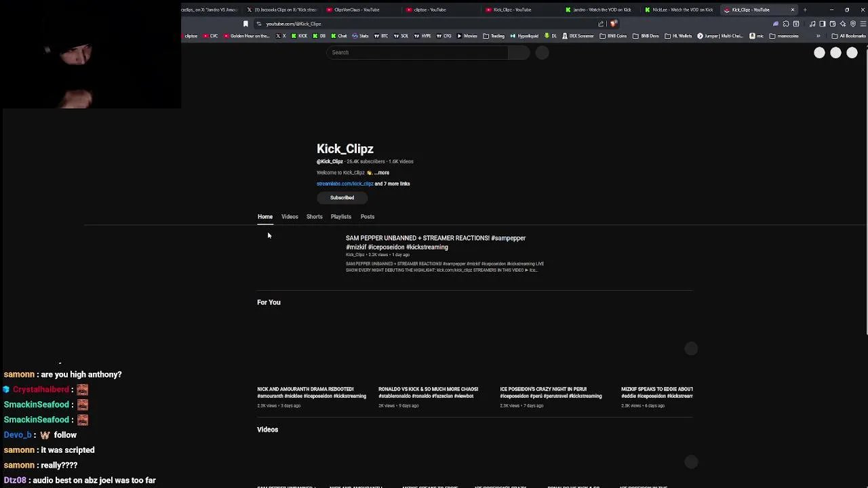Switch to jandro - Watch the VOD on Kick tab

[601, 9]
